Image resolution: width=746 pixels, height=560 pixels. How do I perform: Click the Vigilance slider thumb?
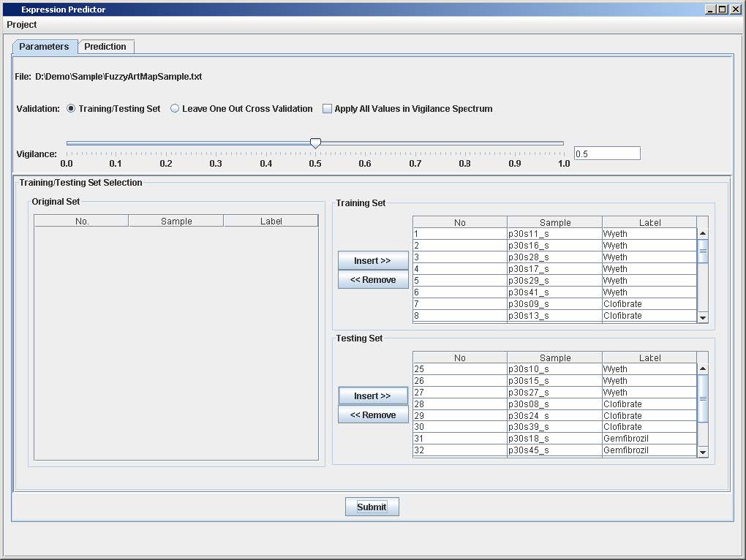click(x=315, y=143)
